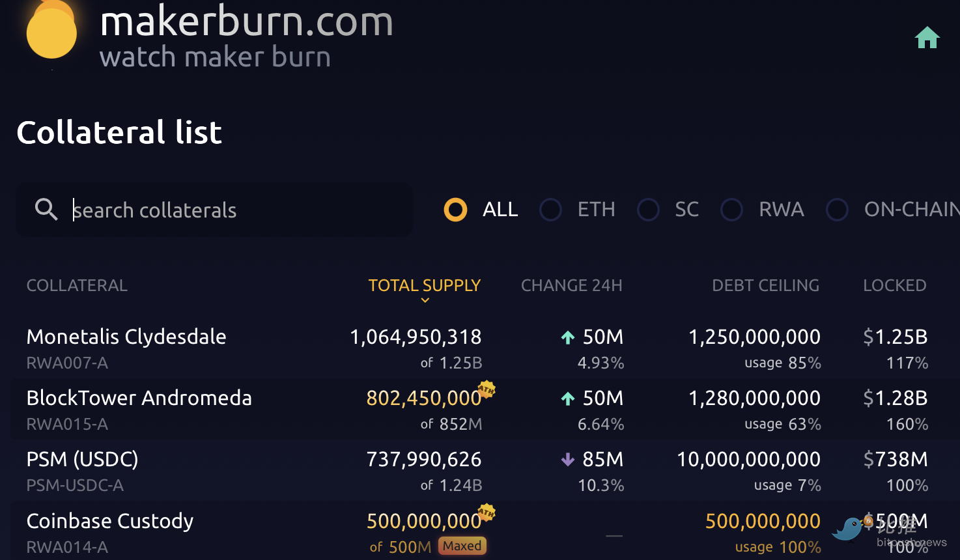Choose the RWA filter radio button
The height and width of the screenshot is (560, 960).
(x=731, y=210)
